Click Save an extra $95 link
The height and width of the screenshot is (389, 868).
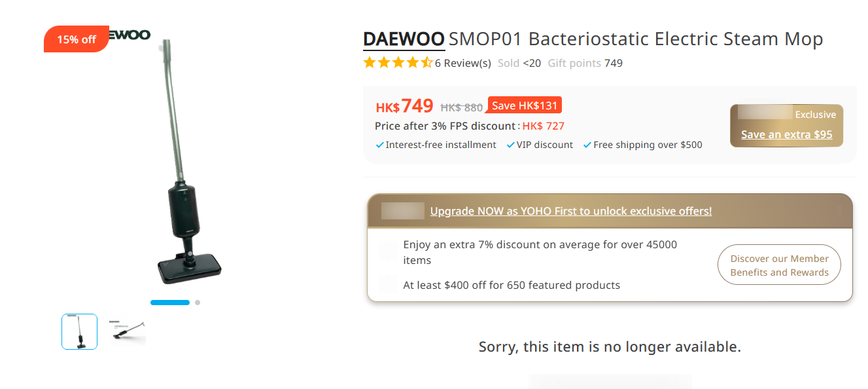pos(786,134)
